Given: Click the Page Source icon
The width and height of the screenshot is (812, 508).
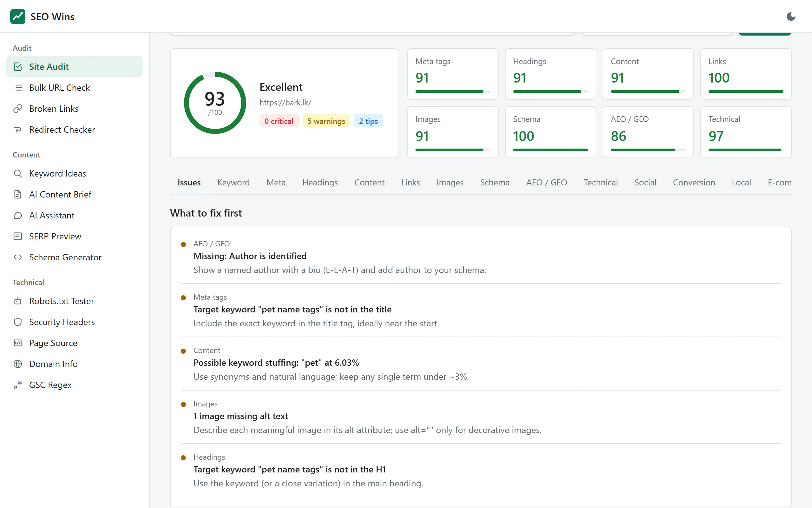Looking at the screenshot, I should (x=18, y=343).
